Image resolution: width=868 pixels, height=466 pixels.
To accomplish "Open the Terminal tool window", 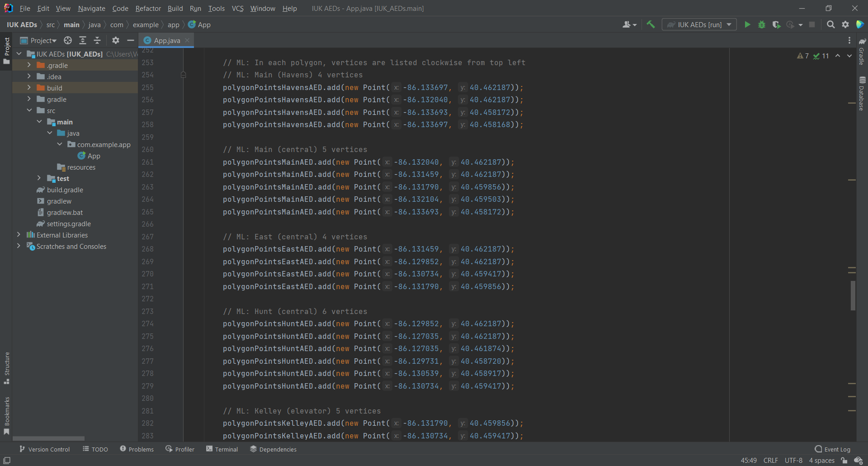I will coord(222,449).
